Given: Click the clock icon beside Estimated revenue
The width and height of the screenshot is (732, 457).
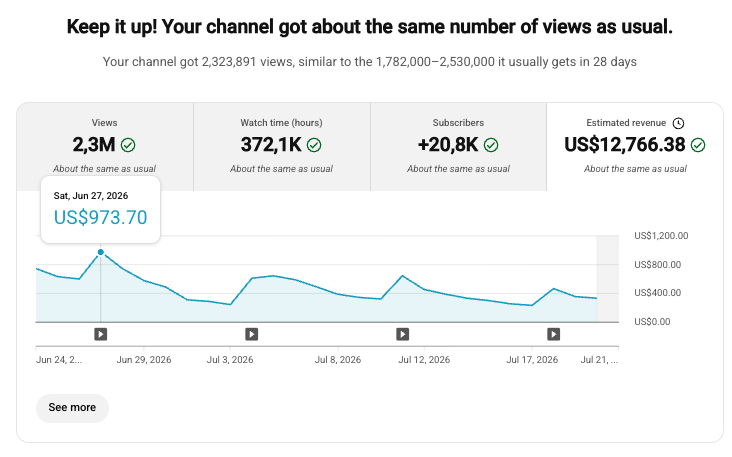Looking at the screenshot, I should coord(678,123).
